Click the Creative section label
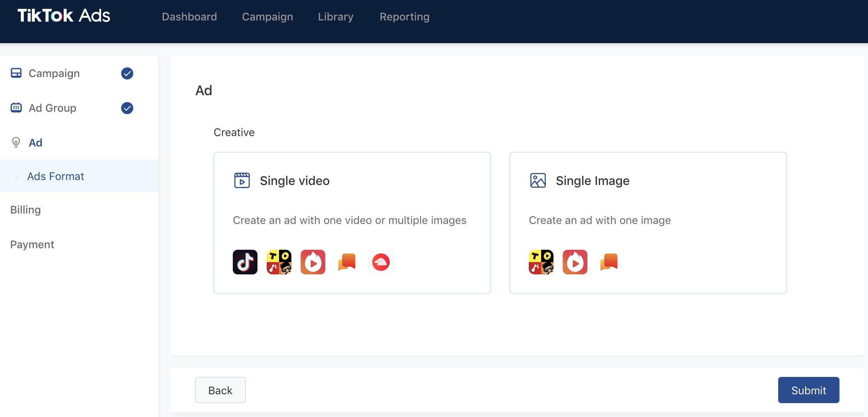868x417 pixels. pyautogui.click(x=234, y=132)
